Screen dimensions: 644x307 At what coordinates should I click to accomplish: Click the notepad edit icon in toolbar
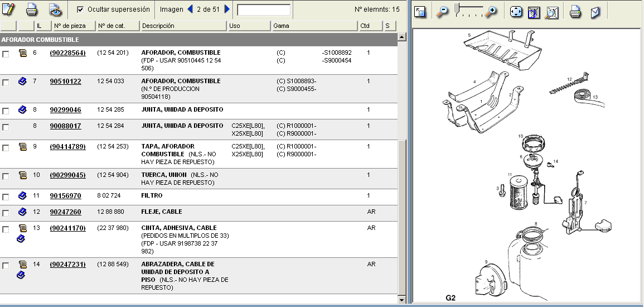(9, 9)
